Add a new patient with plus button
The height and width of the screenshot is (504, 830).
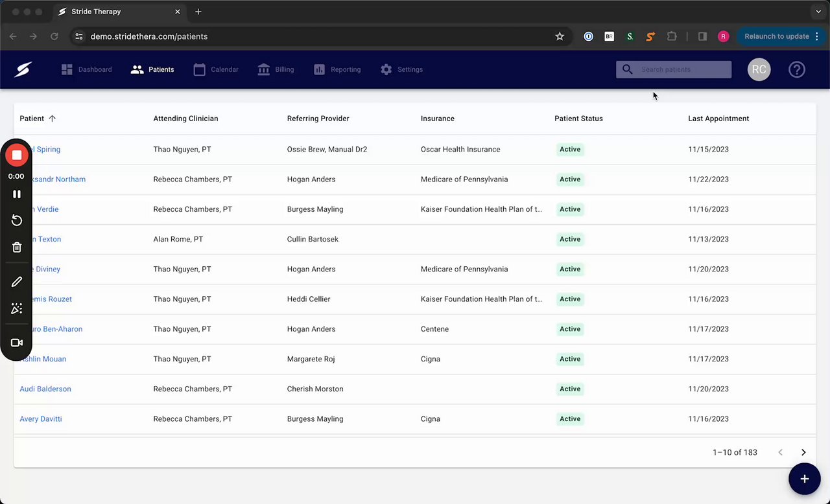805,479
